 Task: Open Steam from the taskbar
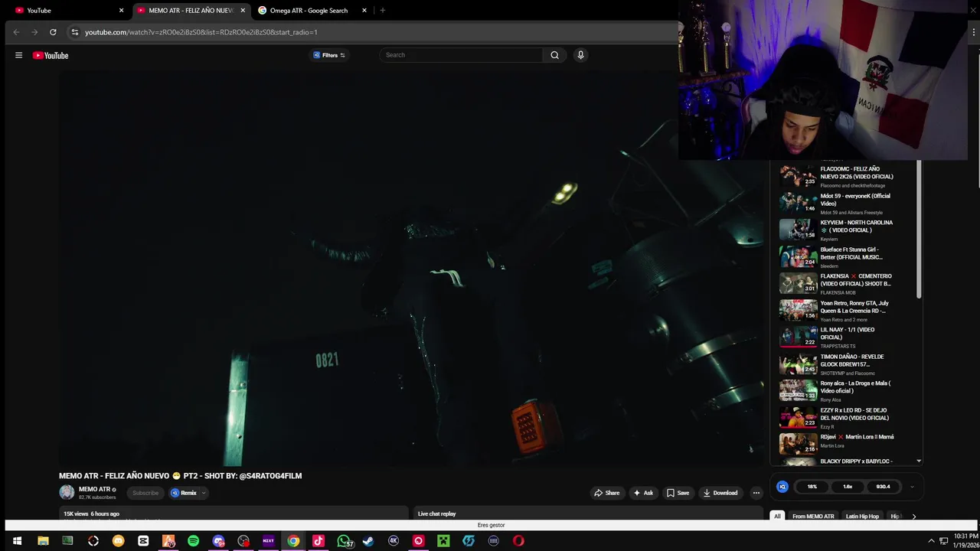pos(368,541)
